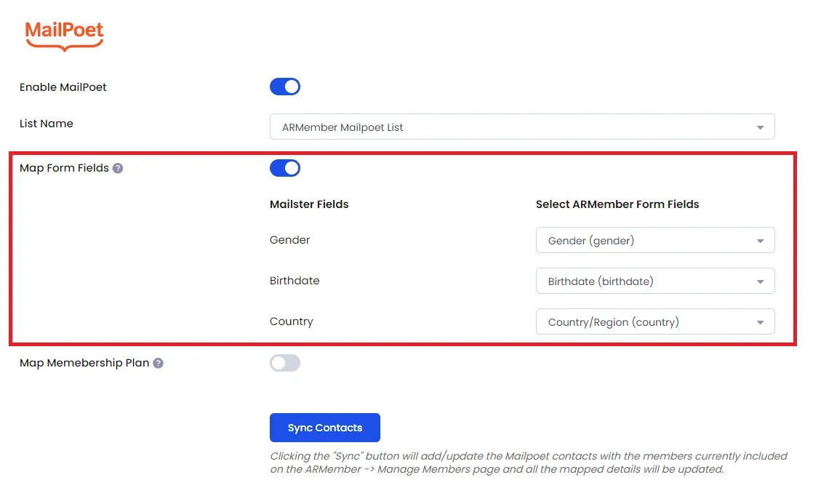This screenshot has height=504, width=821.
Task: Click the Select ARMember Form Fields heading
Action: click(617, 204)
